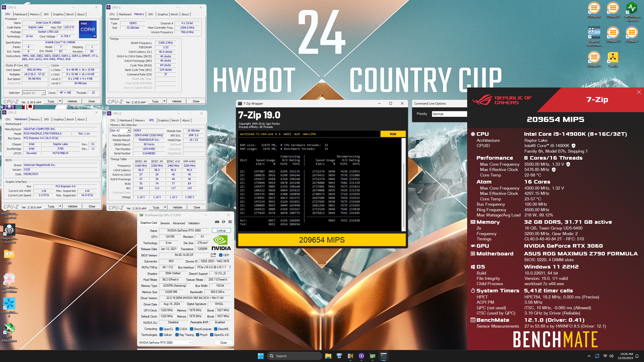Open File Explorer from the taskbar
This screenshot has width=644, height=362.
[x=328, y=356]
